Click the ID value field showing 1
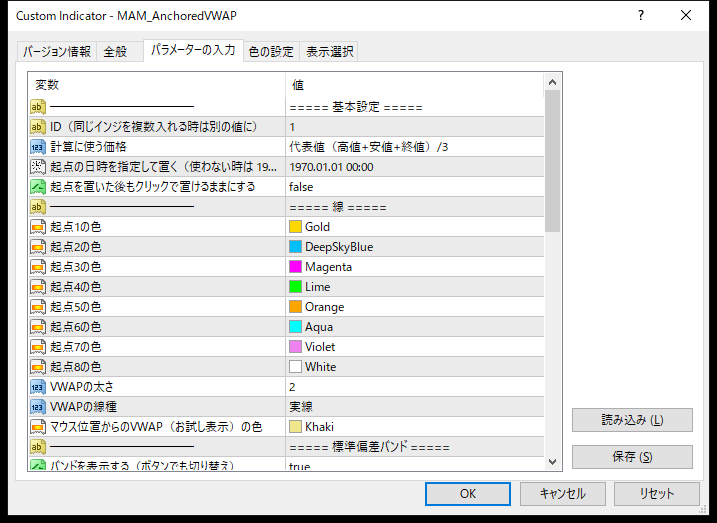 point(415,127)
